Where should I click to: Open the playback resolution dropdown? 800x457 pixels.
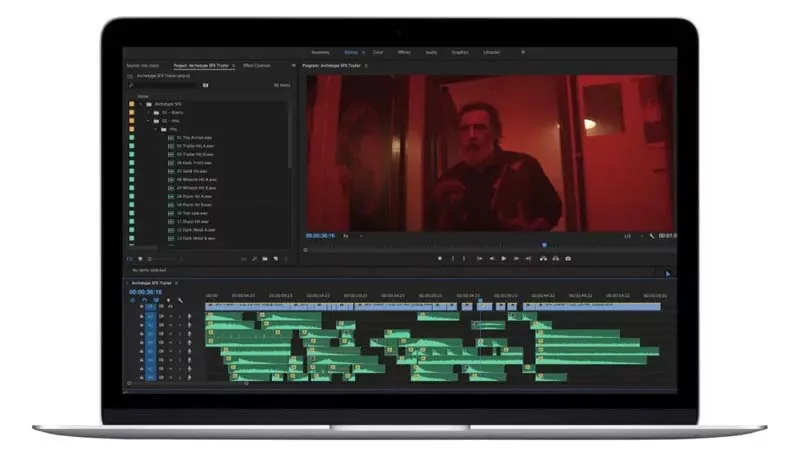click(x=633, y=236)
